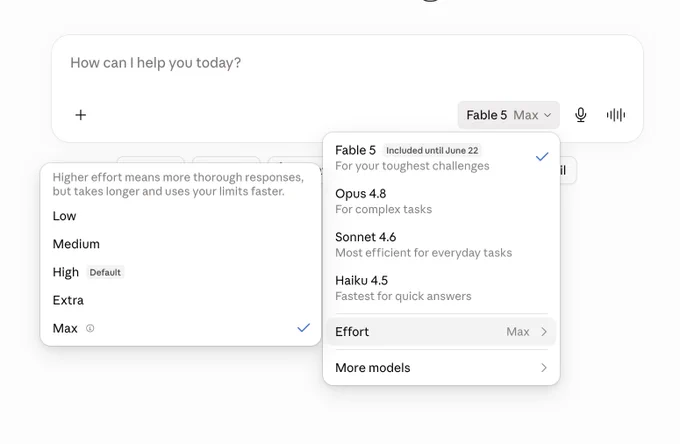Select the Fable 5 model entry
The width and height of the screenshot is (680, 444).
(441, 158)
